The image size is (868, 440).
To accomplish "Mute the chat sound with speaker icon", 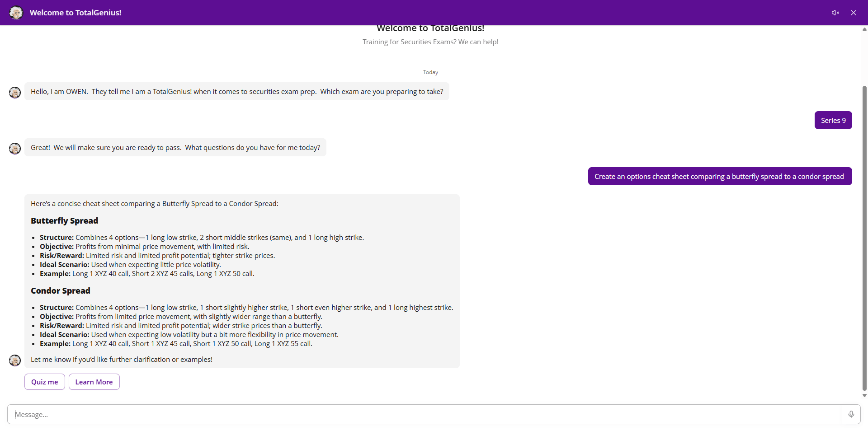I will coord(835,13).
